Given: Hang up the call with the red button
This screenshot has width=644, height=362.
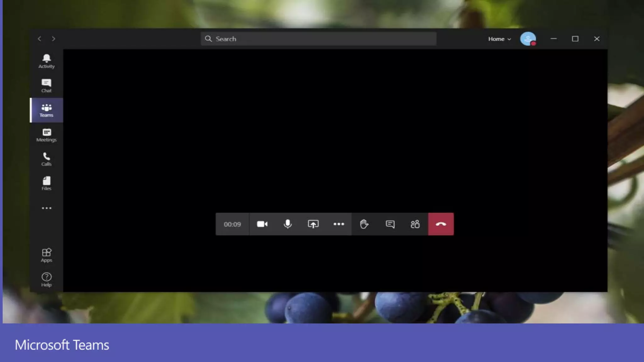Looking at the screenshot, I should [441, 224].
